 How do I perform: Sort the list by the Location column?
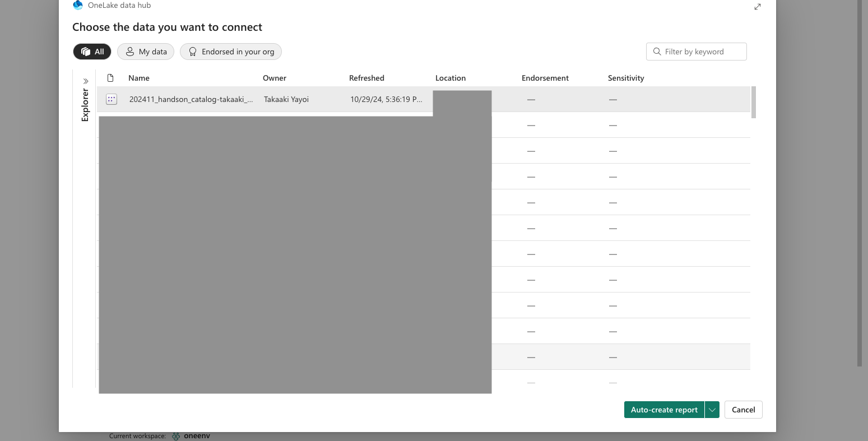pos(451,78)
